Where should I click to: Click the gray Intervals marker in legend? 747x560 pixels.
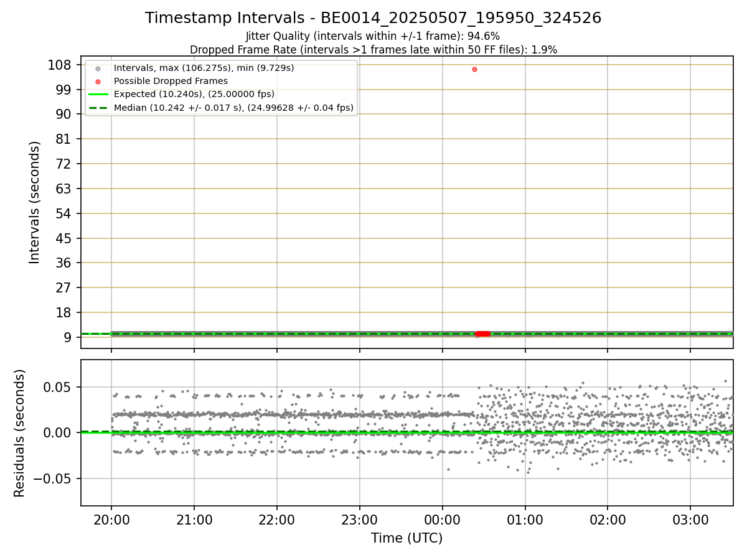pyautogui.click(x=98, y=68)
